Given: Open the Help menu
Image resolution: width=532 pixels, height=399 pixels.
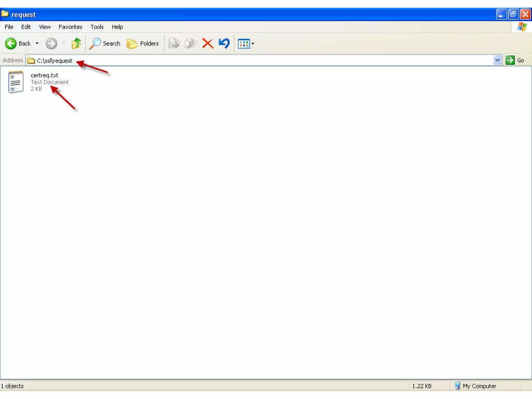Looking at the screenshot, I should point(117,27).
